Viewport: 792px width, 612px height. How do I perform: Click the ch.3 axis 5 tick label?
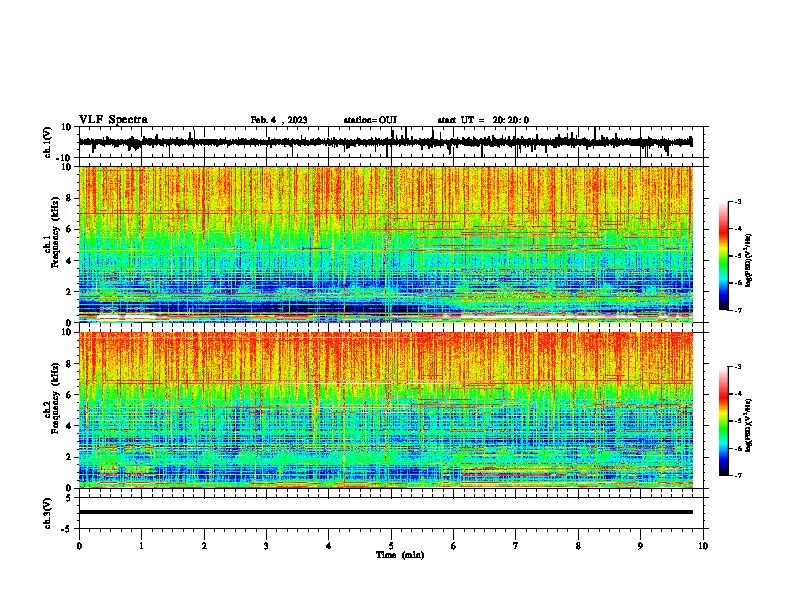click(x=69, y=498)
